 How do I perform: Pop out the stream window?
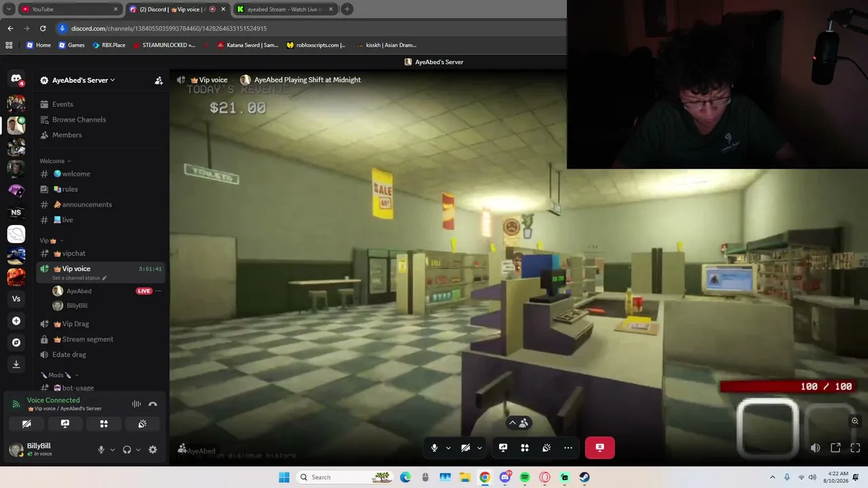(x=835, y=447)
